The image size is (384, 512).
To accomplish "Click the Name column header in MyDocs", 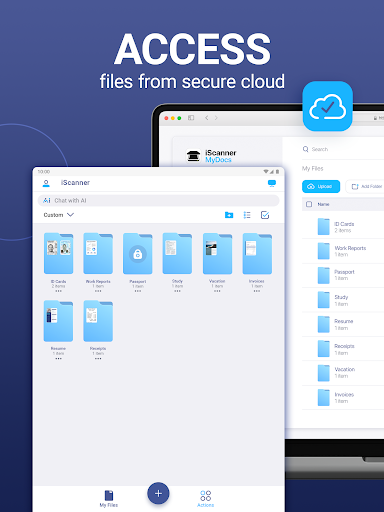I will point(323,204).
